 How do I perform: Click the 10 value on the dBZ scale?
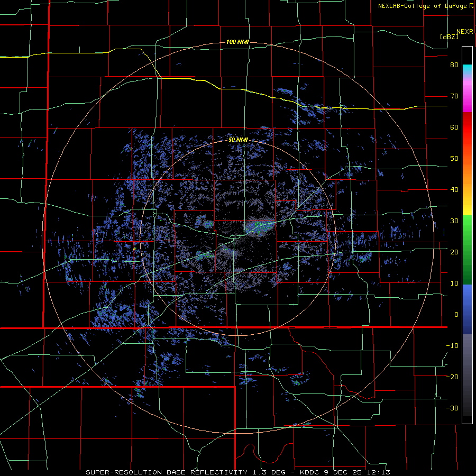tap(454, 283)
